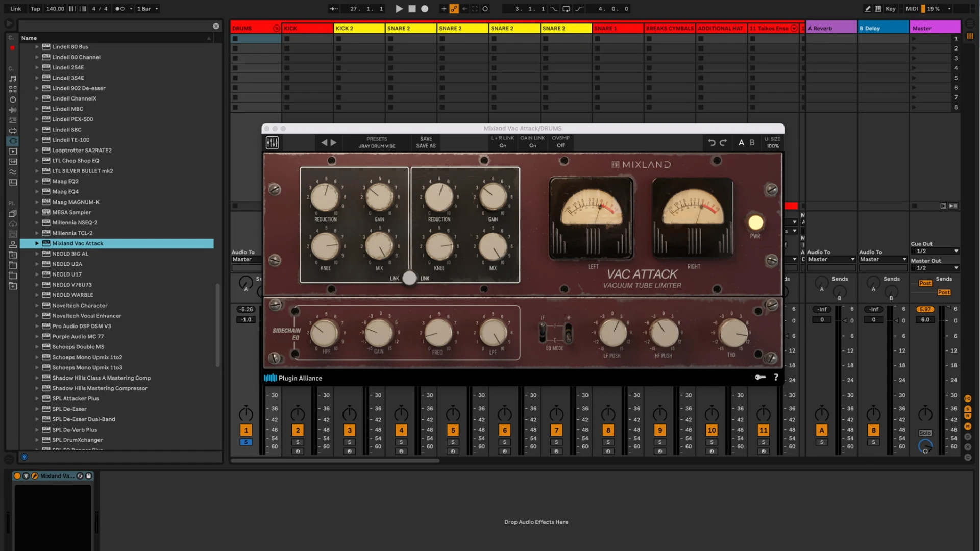Select preset slot B in Vac Attack
This screenshot has width=980, height=551.
752,143
